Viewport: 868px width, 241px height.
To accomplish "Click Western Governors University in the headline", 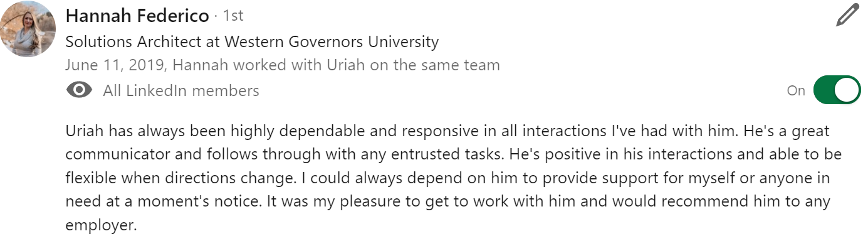I will 332,42.
